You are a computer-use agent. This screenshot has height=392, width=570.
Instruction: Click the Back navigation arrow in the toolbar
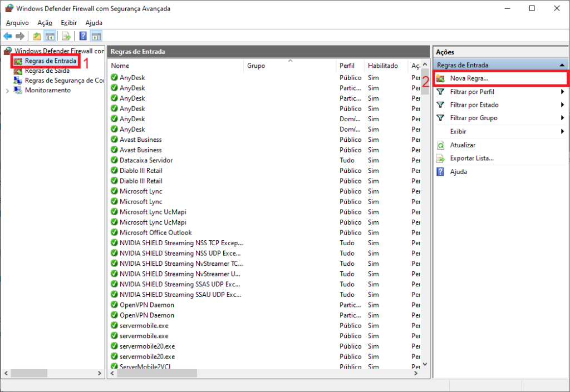8,36
